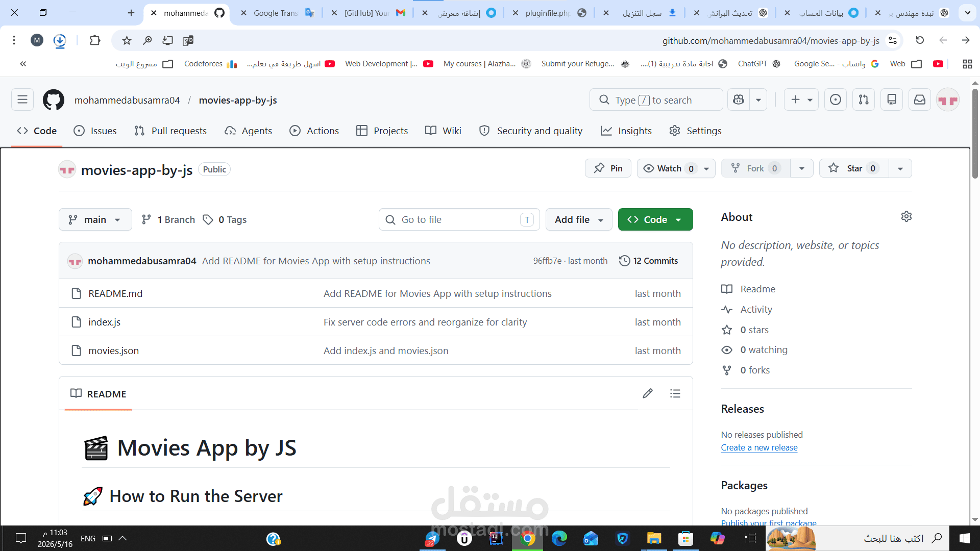Click the Windows taskbar search box

click(884, 538)
